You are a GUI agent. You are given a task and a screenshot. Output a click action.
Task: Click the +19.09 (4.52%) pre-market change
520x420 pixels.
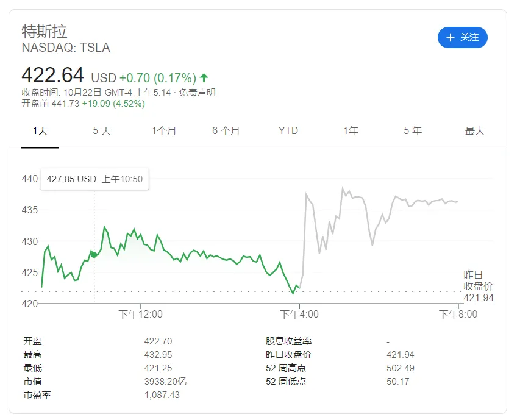point(113,104)
